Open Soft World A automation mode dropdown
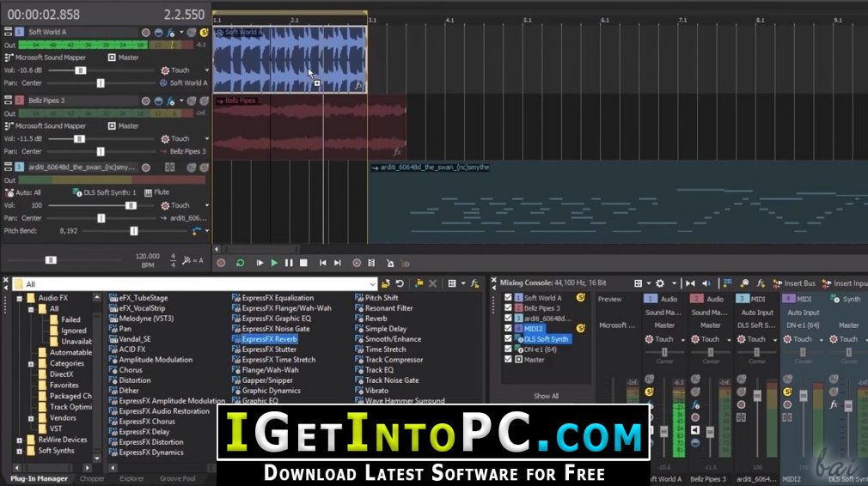This screenshot has width=868, height=486. tap(207, 70)
